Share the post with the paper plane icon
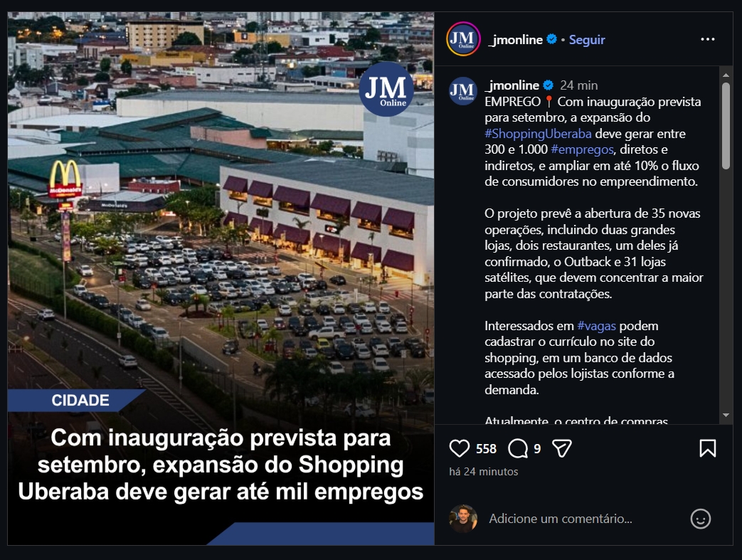 pos(562,448)
